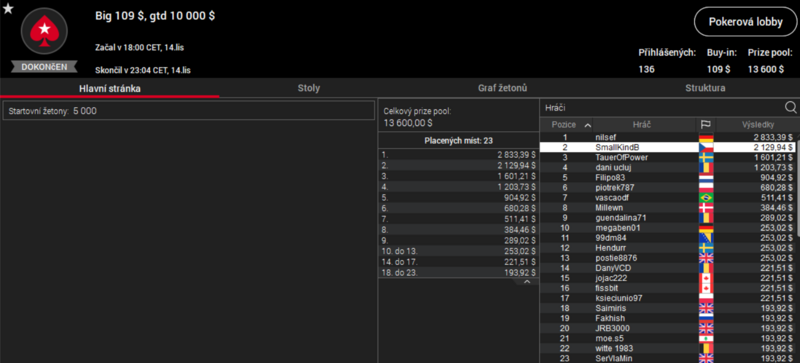Click the DOKONČEN status badge

click(x=44, y=67)
